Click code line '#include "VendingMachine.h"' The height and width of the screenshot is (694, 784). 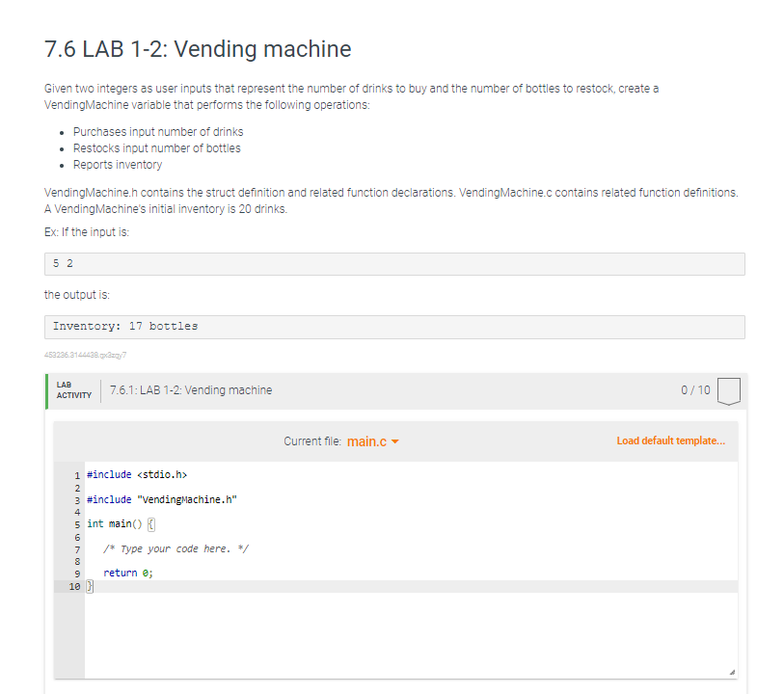coord(162,499)
